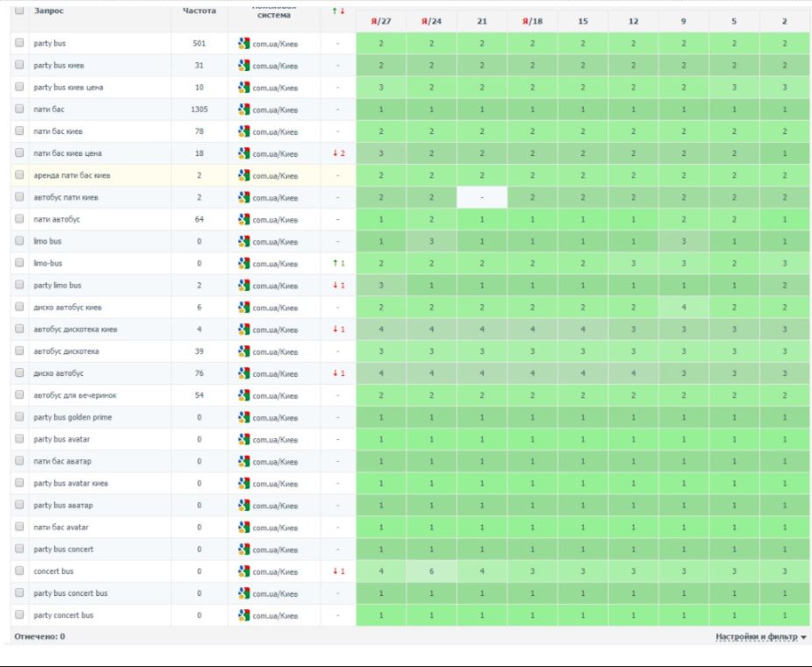Click search engine icon in 'party bus киев цена' row
Screen dimensions: 812x667
tap(244, 88)
